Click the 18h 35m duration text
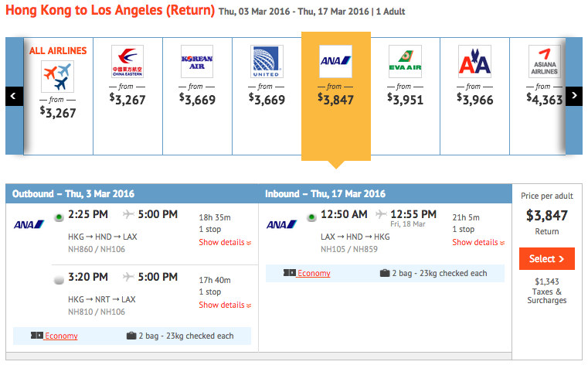Viewport: 588px width, 365px height. pyautogui.click(x=215, y=217)
